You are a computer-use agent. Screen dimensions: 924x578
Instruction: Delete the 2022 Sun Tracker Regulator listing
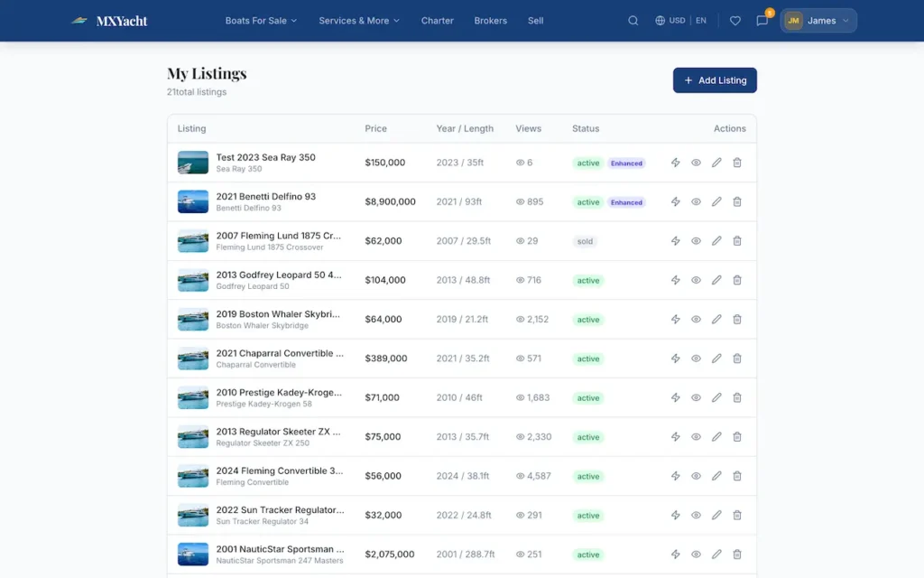737,515
